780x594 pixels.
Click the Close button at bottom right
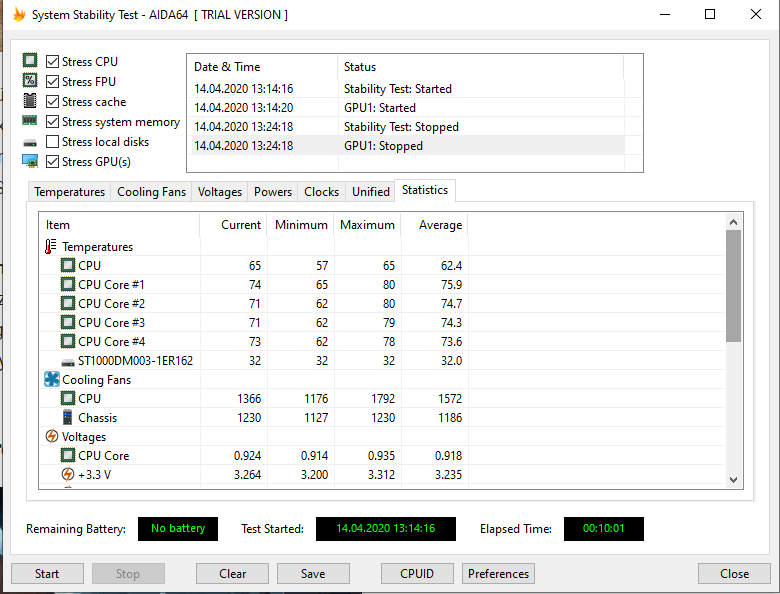734,574
